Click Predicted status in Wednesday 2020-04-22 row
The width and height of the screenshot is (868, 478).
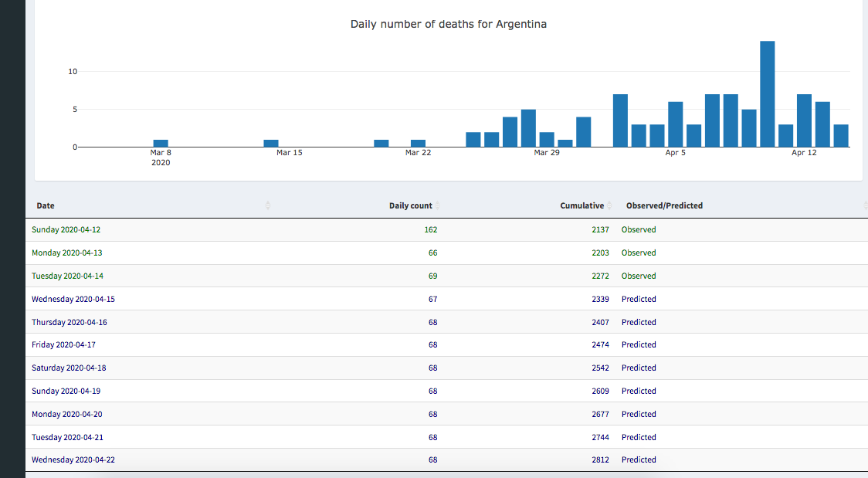[639, 459]
